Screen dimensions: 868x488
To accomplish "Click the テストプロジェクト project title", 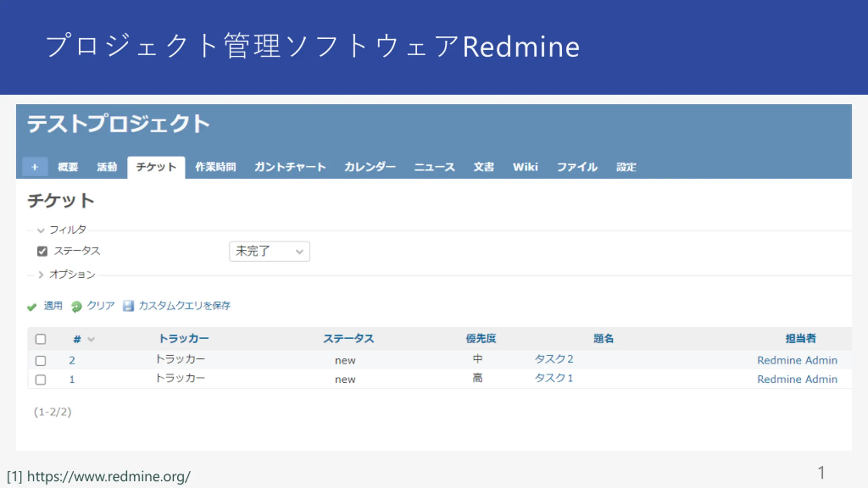I will pos(119,124).
